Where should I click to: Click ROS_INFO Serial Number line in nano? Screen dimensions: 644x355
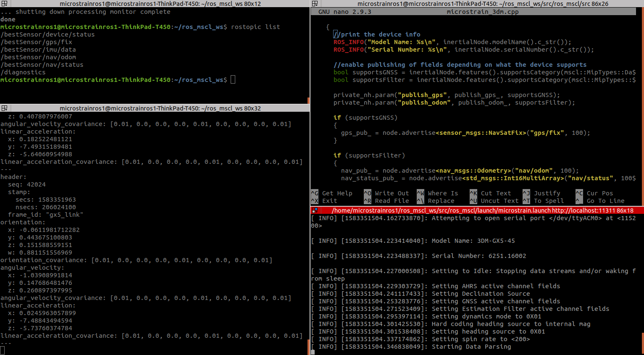click(464, 50)
